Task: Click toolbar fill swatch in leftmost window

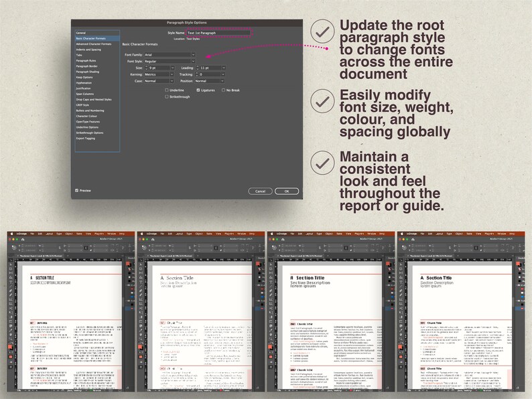Action: coord(11,347)
